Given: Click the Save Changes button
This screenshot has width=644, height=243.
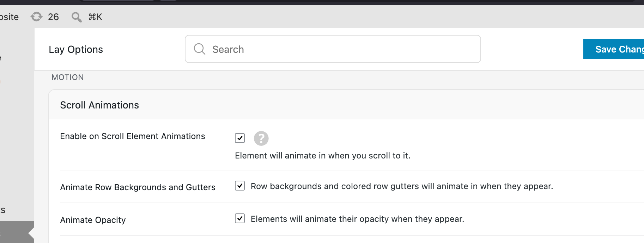Looking at the screenshot, I should click(614, 49).
